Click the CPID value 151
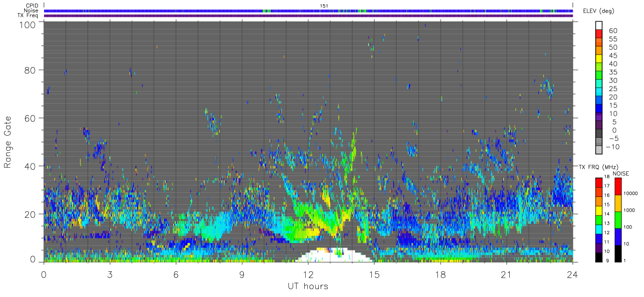Viewport: 644px width, 297px height. (324, 6)
